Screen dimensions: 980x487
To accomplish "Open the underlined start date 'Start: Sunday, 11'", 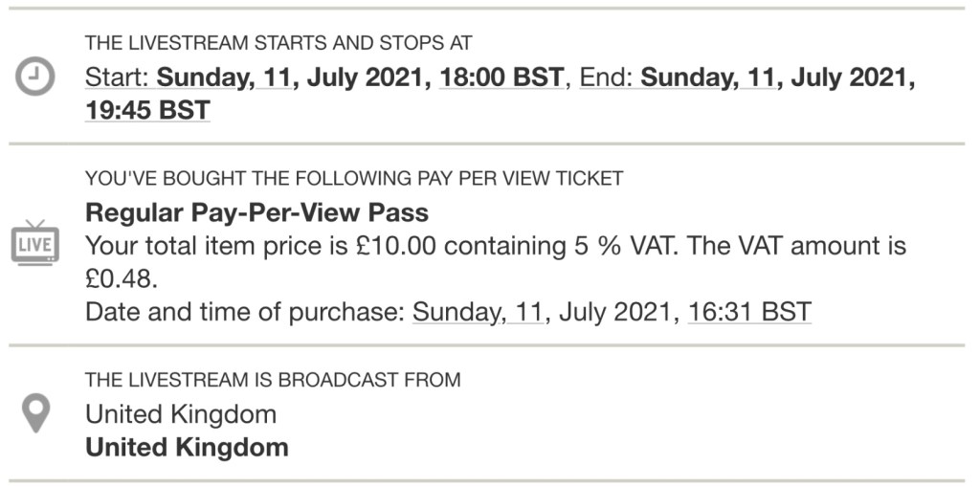I will point(187,77).
